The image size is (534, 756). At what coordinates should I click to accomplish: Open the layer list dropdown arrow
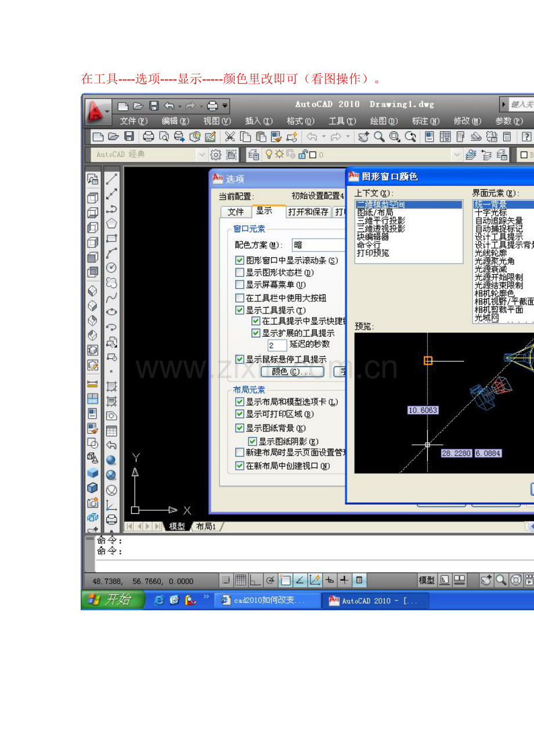click(x=456, y=155)
